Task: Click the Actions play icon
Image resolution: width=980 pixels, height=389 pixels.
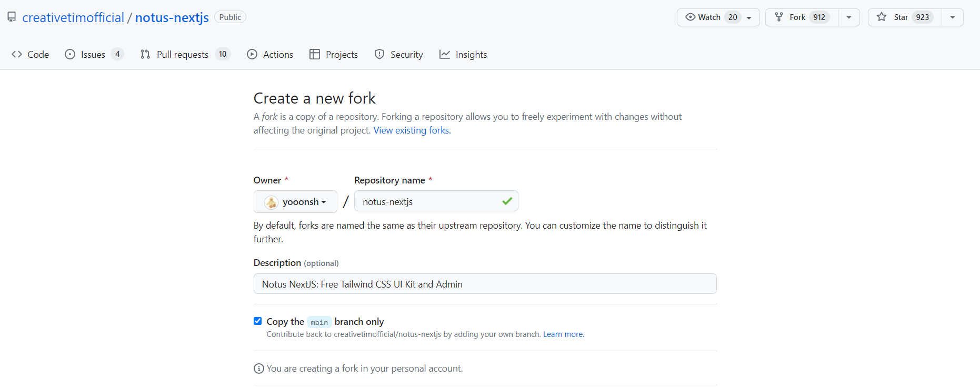Action: (252, 54)
